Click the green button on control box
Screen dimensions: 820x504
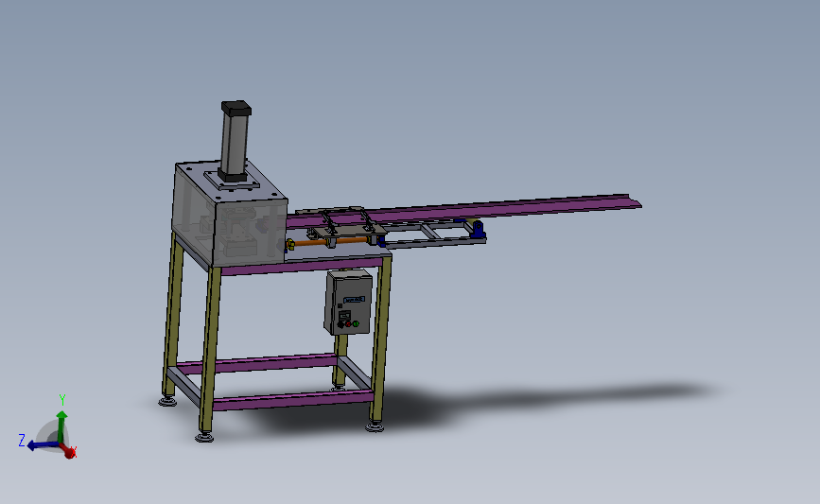tap(356, 324)
